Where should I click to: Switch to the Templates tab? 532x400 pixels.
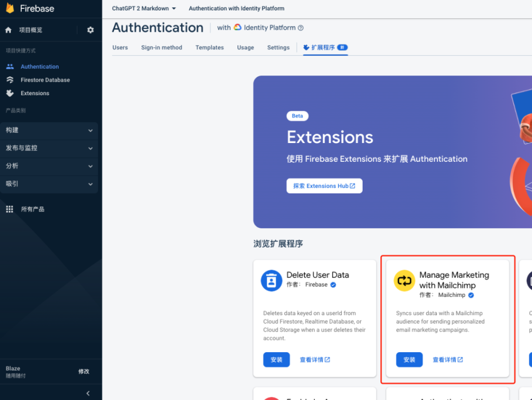pos(209,47)
